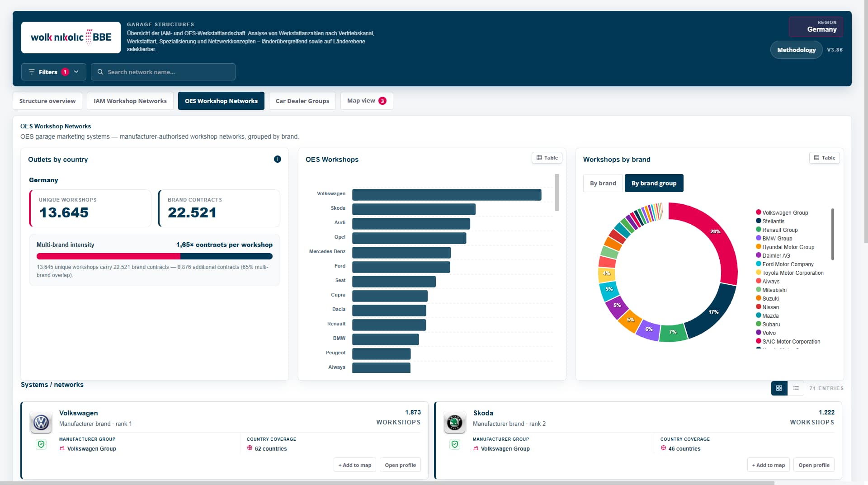868x485 pixels.
Task: Open profile for Skoda
Action: pos(814,465)
